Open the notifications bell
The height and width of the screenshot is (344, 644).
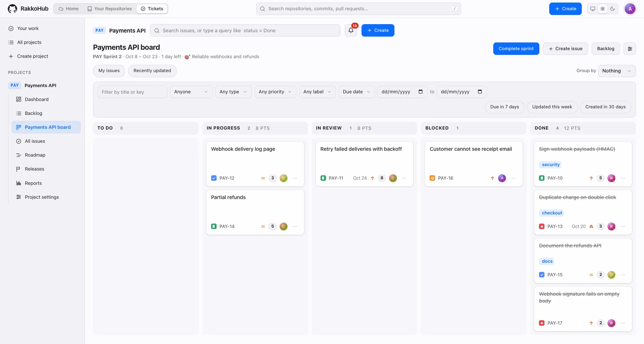coord(351,30)
